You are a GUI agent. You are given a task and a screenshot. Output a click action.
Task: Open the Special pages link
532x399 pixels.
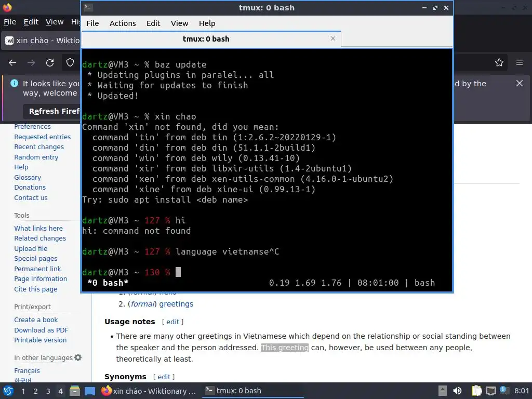(36, 259)
